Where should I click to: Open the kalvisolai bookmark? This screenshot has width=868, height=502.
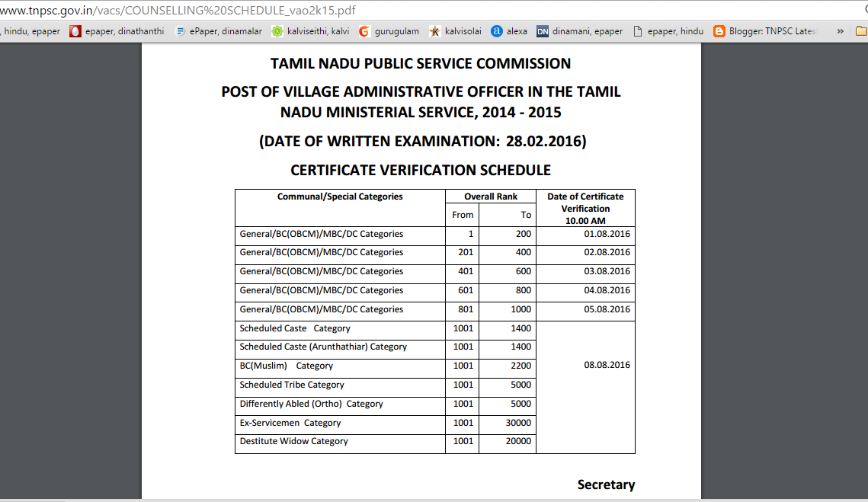coord(455,31)
